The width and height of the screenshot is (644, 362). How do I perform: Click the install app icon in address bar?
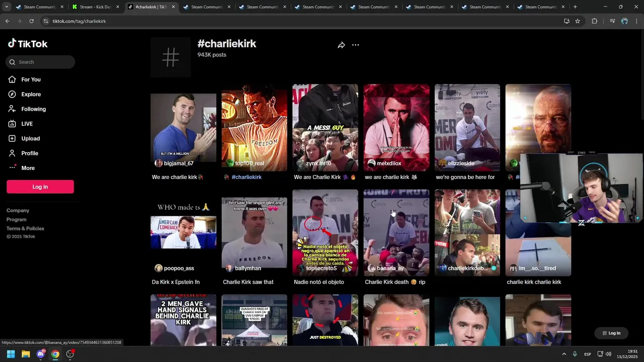coord(567,21)
